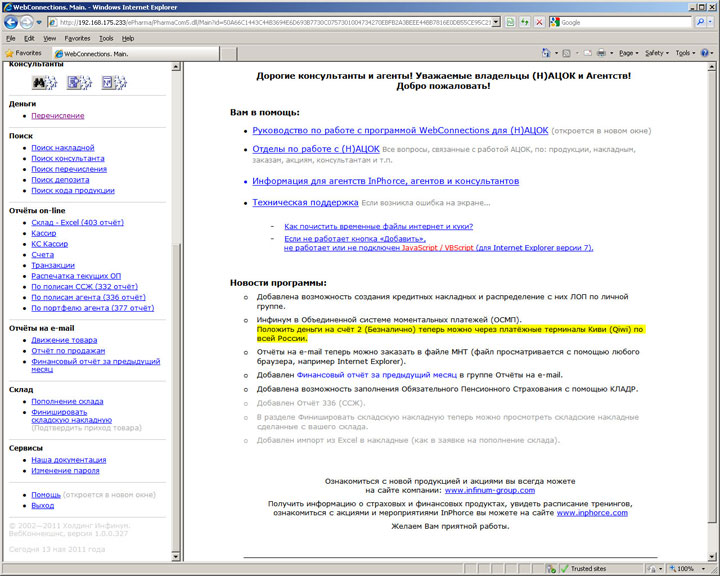Click main page scrollbar up arrow
The height and width of the screenshot is (576, 720).
[712, 67]
